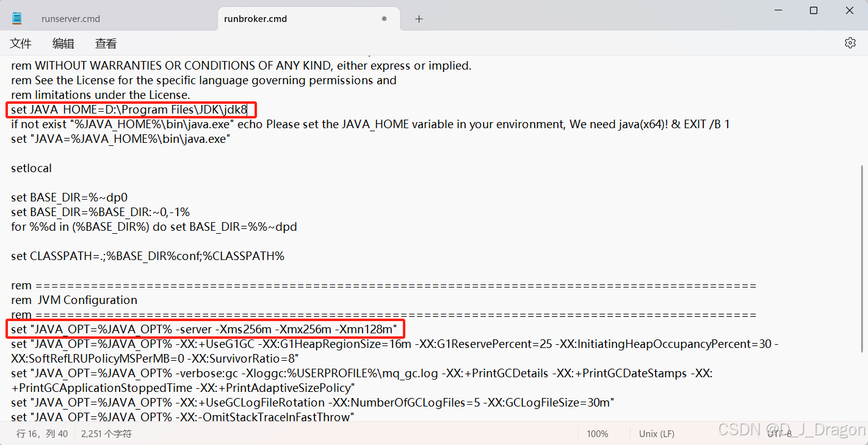The width and height of the screenshot is (868, 445).
Task: Click unsaved-changes dot on runbroker.cmd tab
Action: [384, 19]
